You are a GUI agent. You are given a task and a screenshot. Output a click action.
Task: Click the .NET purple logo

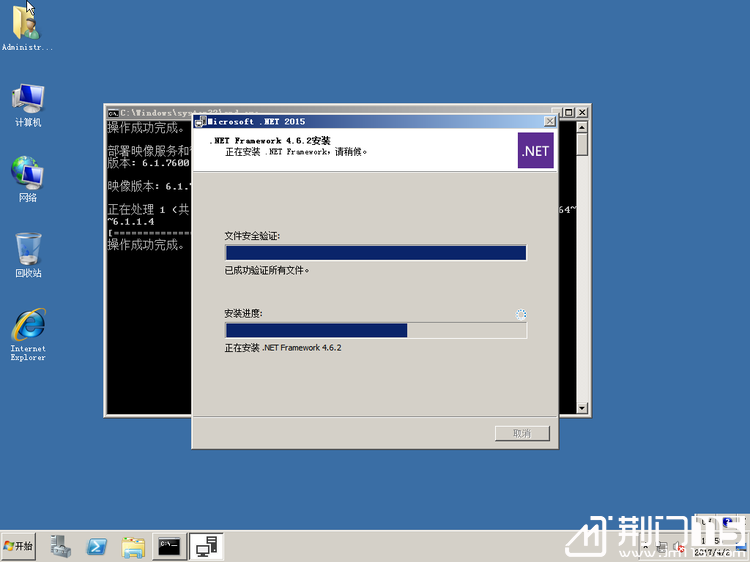click(536, 151)
